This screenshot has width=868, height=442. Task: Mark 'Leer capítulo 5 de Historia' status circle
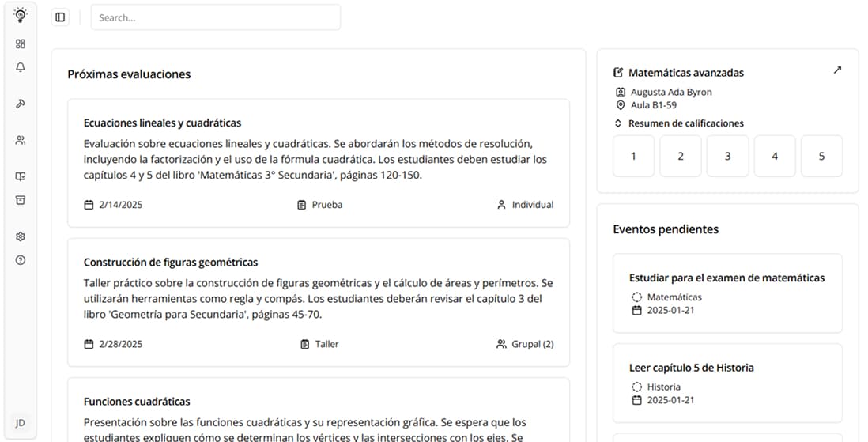coord(637,387)
